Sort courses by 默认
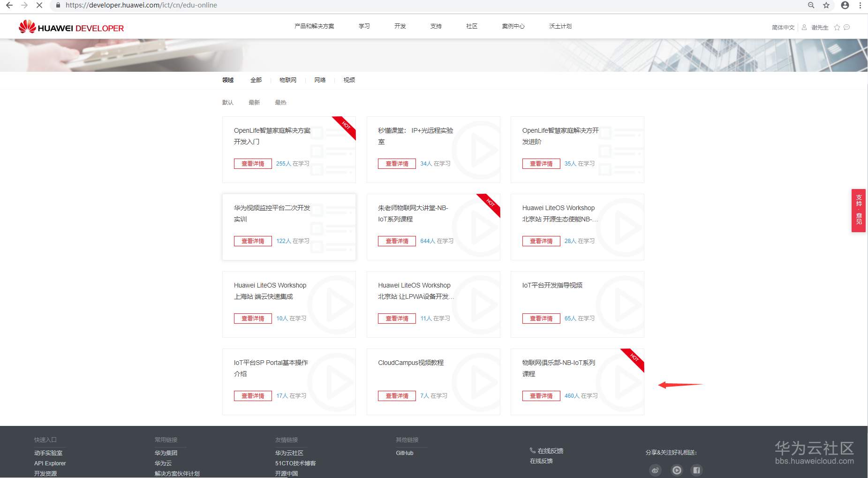Screen dimensions: 868x478 228,103
